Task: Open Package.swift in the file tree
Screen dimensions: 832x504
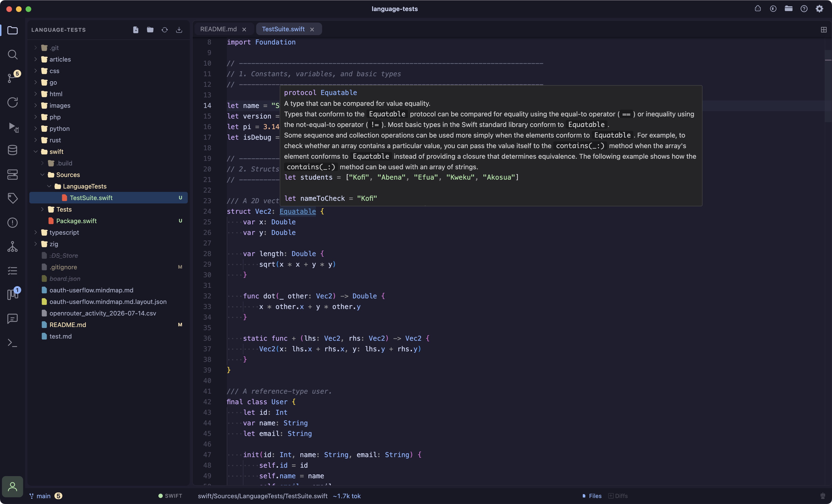Action: 76,221
